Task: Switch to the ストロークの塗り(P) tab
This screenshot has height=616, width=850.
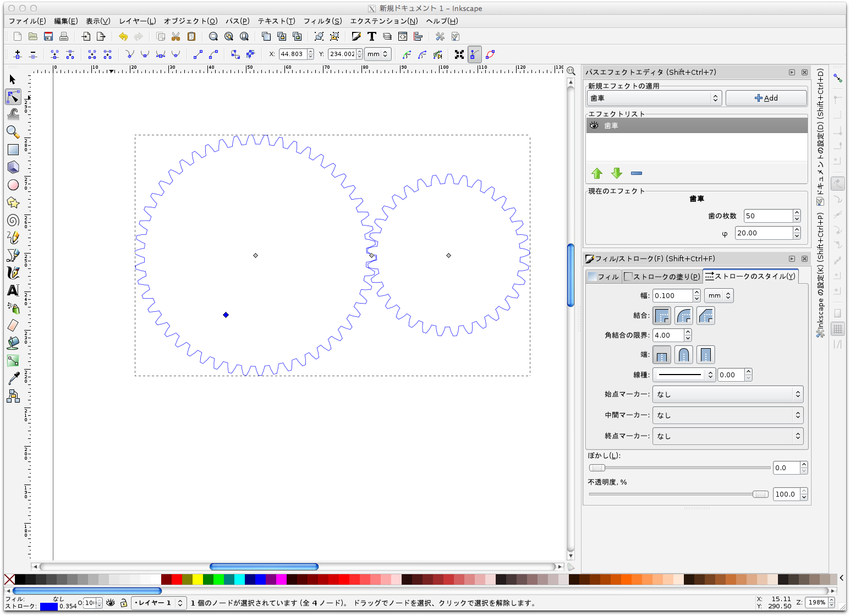Action: coord(662,277)
